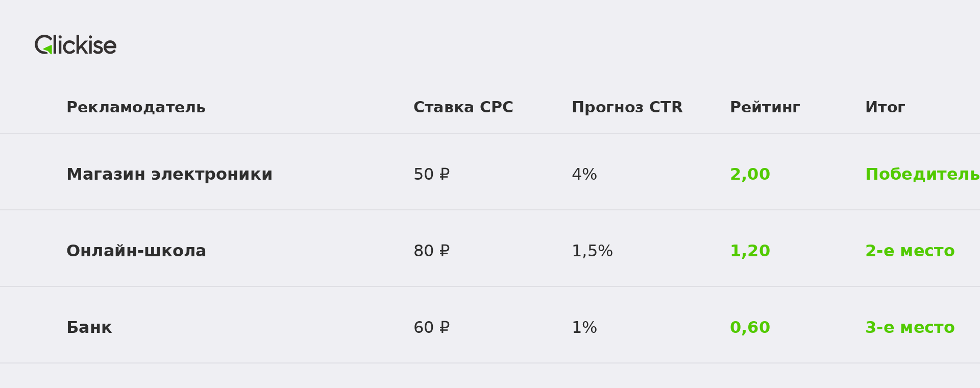Click the 50 ₽ bid value
Image resolution: width=980 pixels, height=388 pixels.
pos(431,175)
